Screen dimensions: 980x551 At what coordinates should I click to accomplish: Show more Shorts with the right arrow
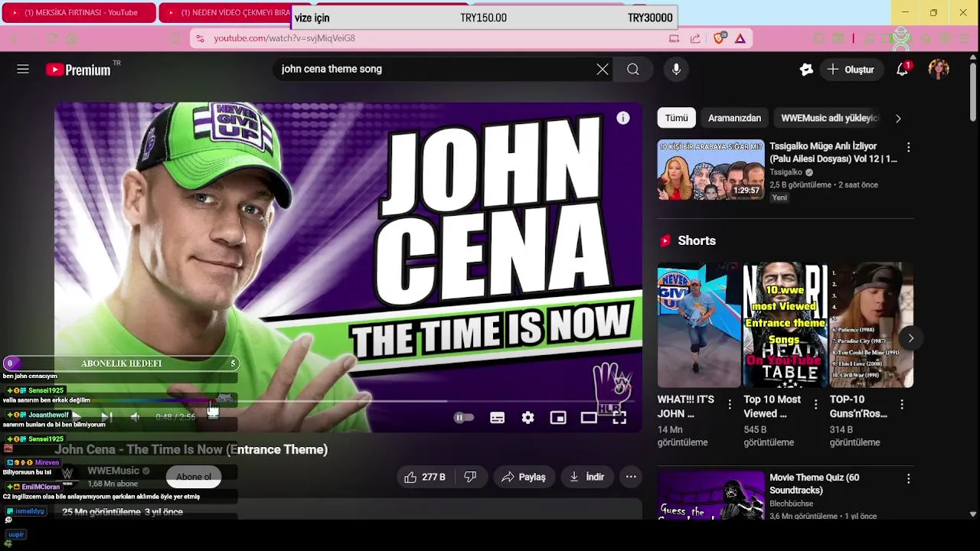pyautogui.click(x=910, y=337)
